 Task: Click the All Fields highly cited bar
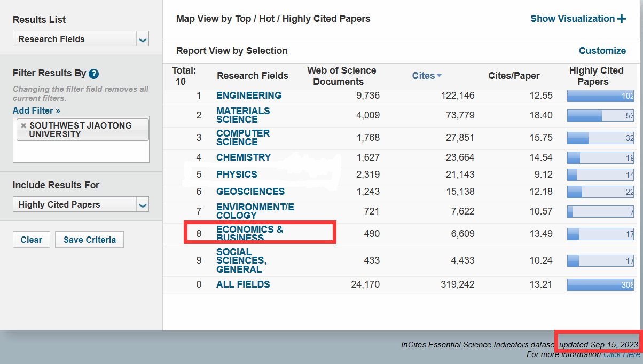pyautogui.click(x=600, y=285)
